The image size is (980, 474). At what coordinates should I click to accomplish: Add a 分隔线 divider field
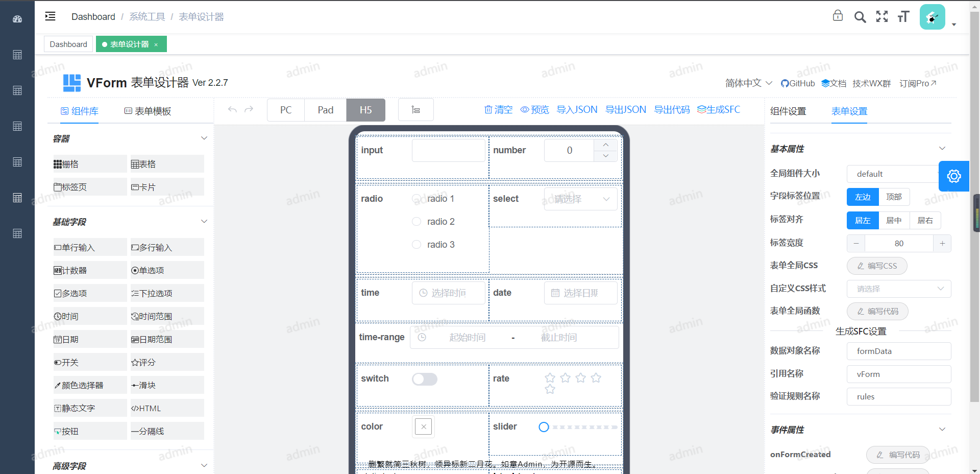(167, 431)
